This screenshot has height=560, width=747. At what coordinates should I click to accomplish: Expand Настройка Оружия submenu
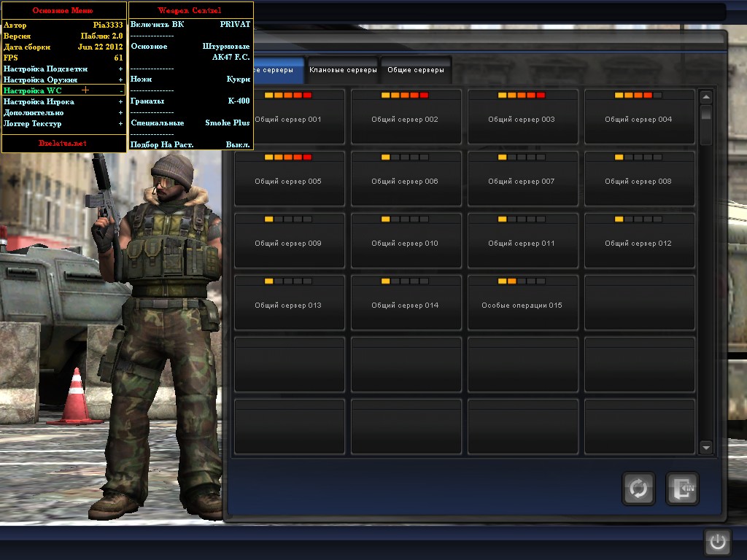(63, 79)
